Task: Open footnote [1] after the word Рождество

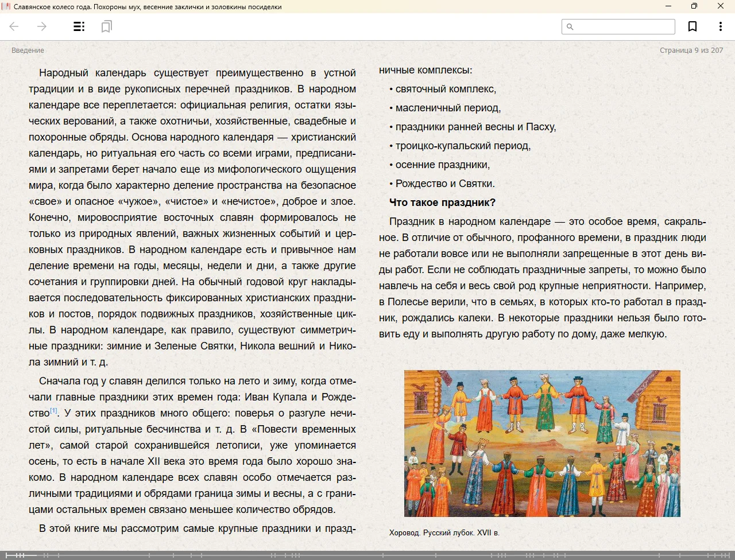Action: tap(53, 410)
